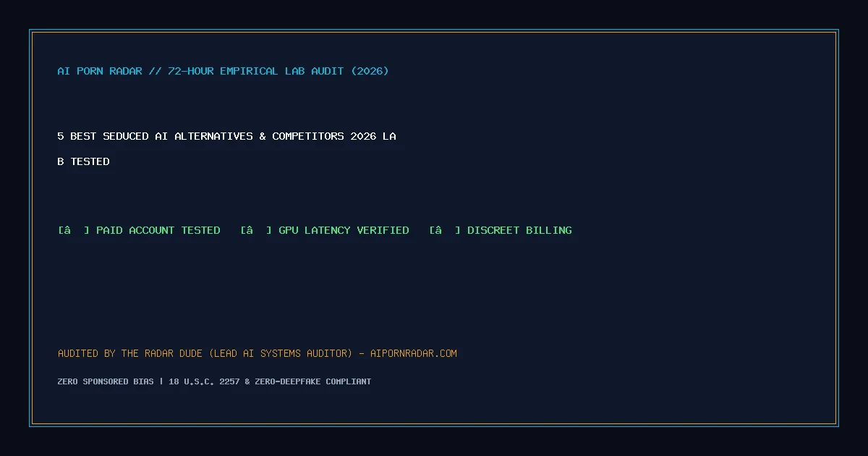Image resolution: width=868 pixels, height=456 pixels.
Task: Open the AIPORNRADAR.COM link
Action: (414, 353)
